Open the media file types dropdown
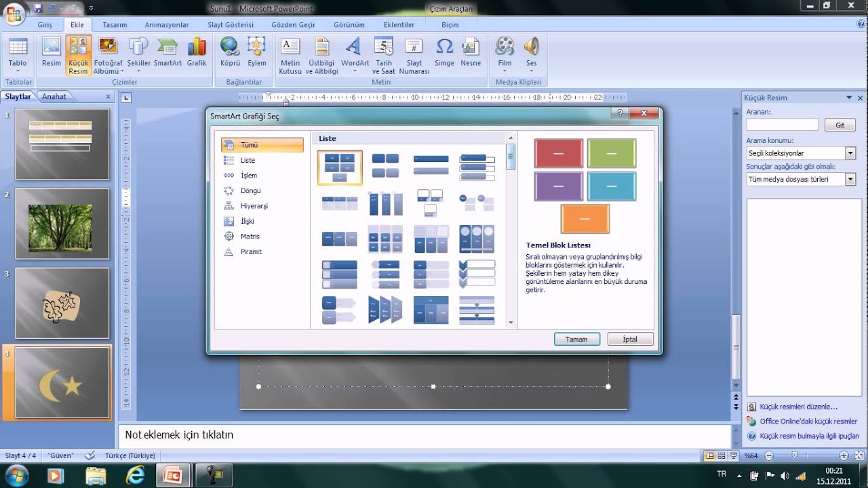868x488 pixels. 850,180
